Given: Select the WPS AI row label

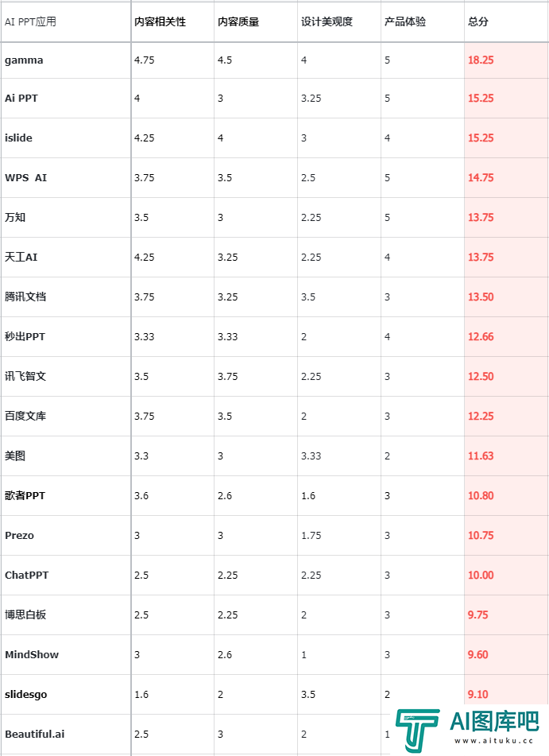Looking at the screenshot, I should coord(26,177).
